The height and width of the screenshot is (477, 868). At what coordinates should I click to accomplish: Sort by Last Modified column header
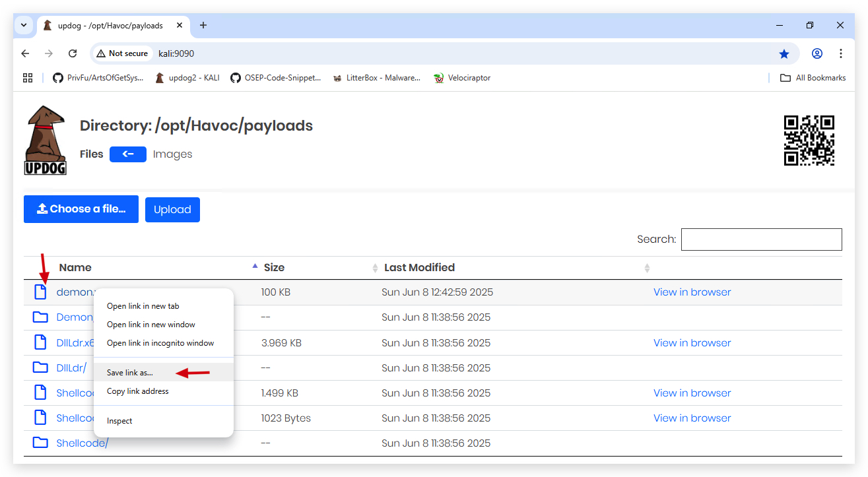[419, 267]
